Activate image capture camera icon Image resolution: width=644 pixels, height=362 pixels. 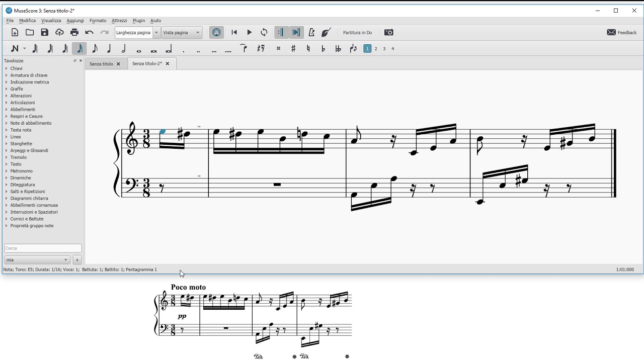pyautogui.click(x=389, y=32)
